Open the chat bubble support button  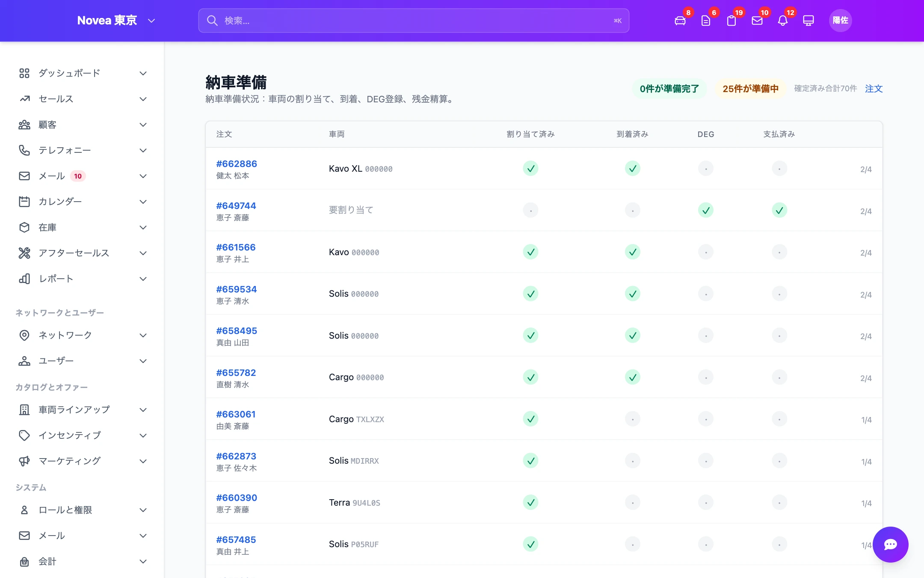[891, 544]
